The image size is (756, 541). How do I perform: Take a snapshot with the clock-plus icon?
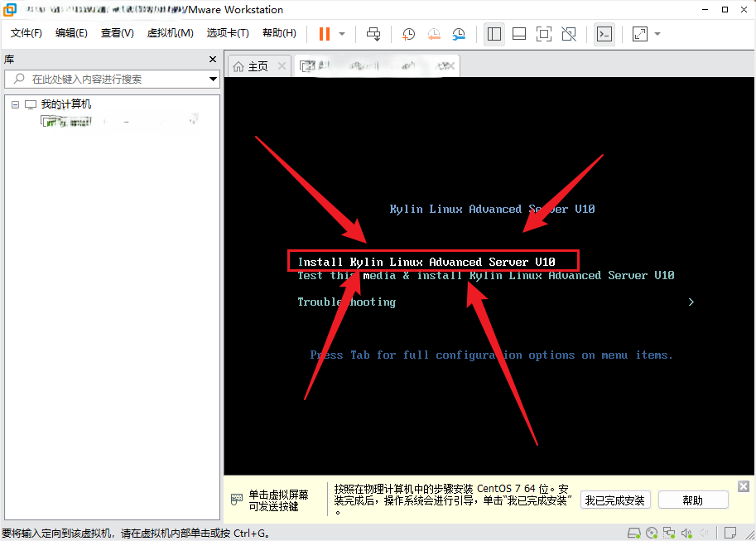coord(408,34)
